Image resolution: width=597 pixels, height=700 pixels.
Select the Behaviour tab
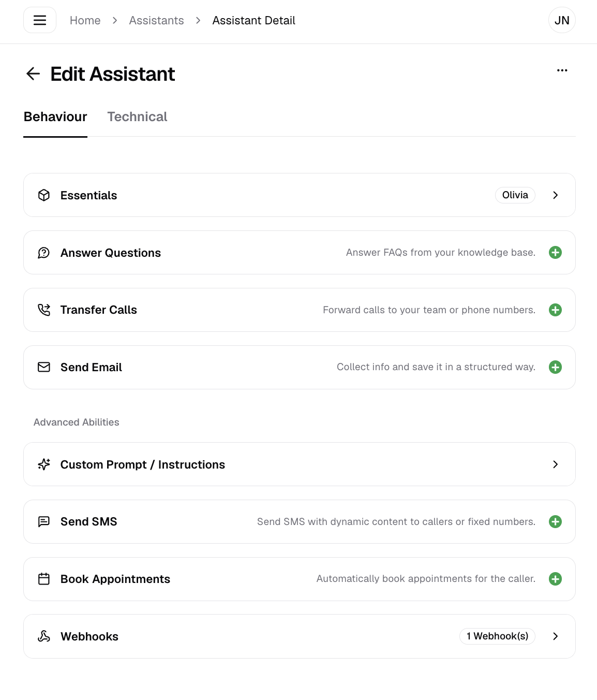(x=55, y=117)
